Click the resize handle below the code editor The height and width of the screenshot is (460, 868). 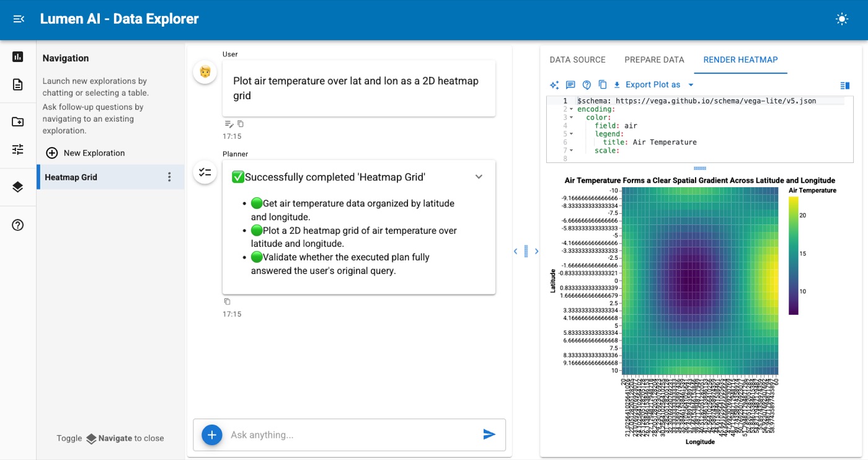pyautogui.click(x=700, y=168)
